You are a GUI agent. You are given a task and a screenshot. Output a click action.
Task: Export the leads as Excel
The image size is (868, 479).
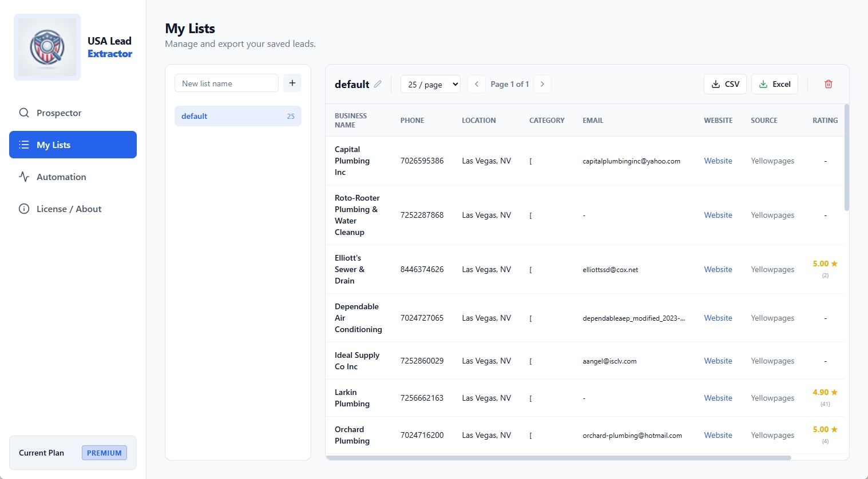(774, 84)
